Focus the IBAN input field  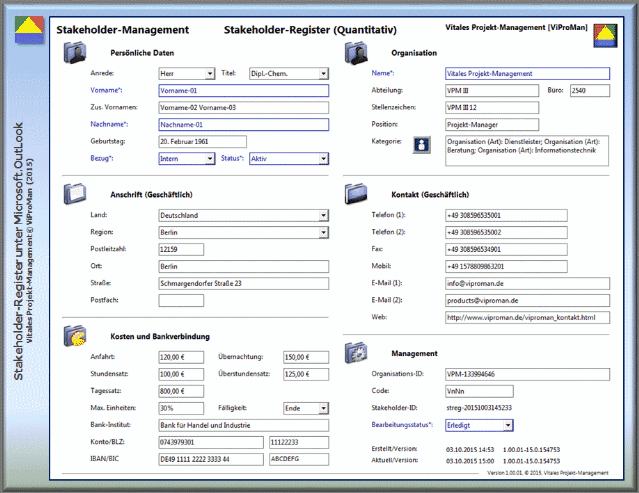pyautogui.click(x=208, y=459)
